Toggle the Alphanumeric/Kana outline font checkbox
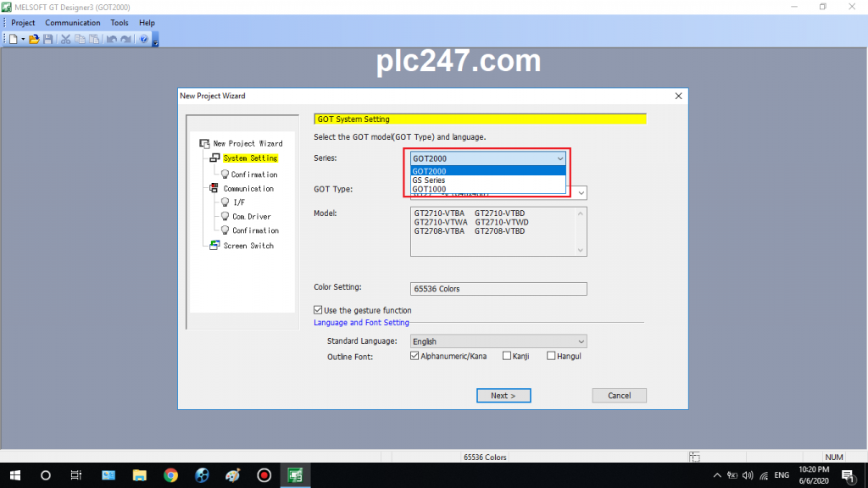This screenshot has width=868, height=488. (415, 356)
